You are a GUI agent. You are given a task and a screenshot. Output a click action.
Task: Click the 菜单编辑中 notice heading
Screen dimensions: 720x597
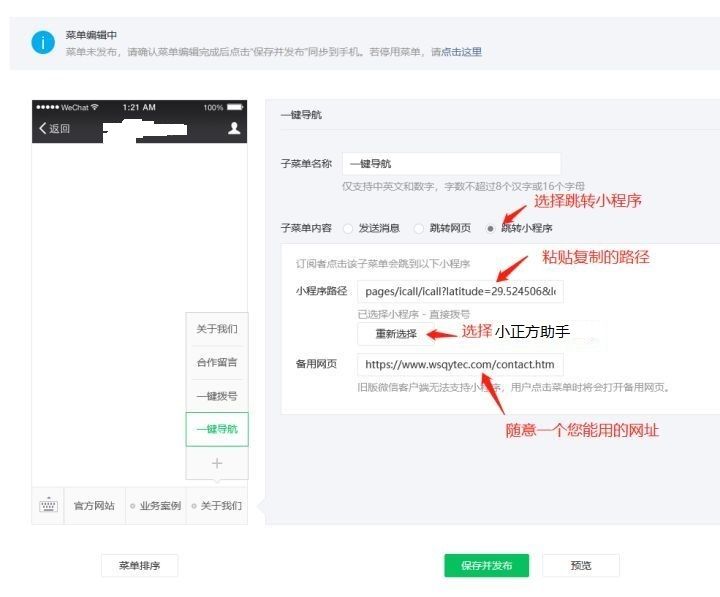[91, 35]
